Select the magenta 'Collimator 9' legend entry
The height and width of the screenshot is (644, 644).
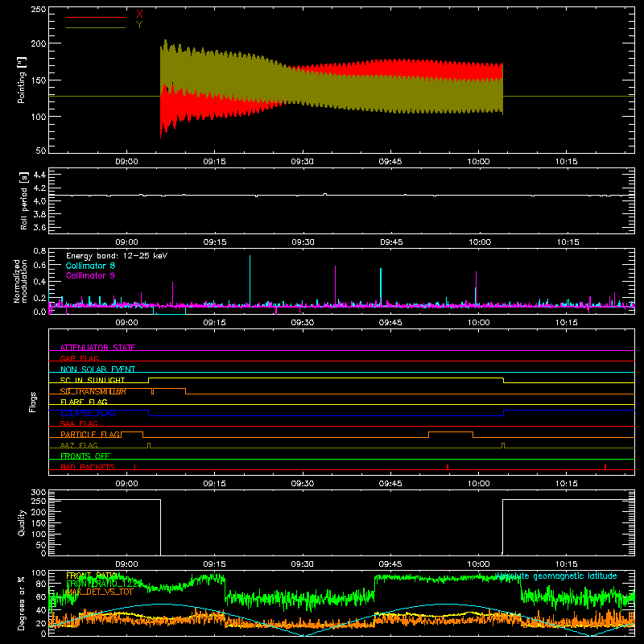(x=90, y=275)
